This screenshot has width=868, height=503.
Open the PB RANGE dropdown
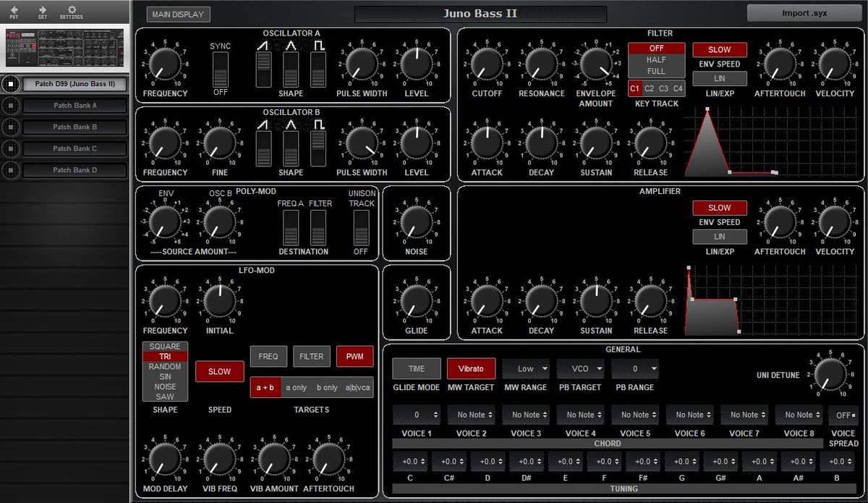point(635,368)
